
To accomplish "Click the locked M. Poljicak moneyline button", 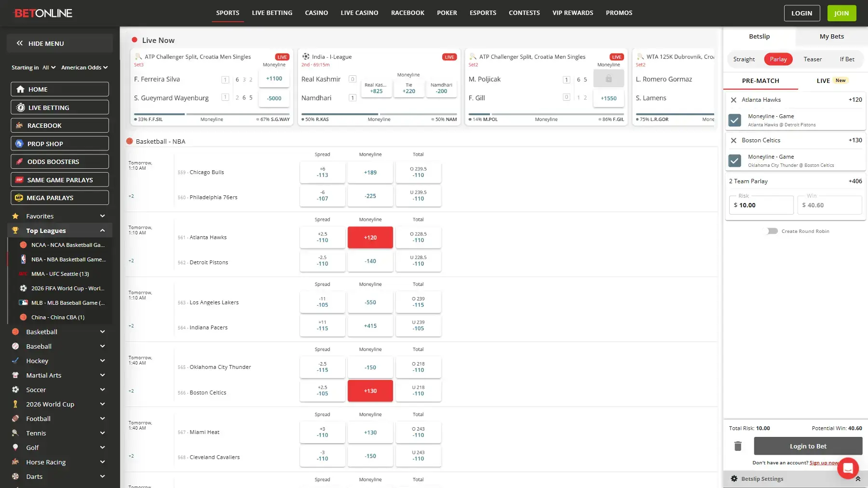I will 609,79.
